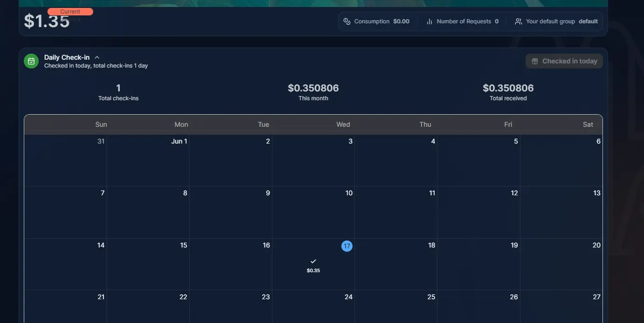Image resolution: width=644 pixels, height=323 pixels.
Task: Click the Thu column header
Action: pos(425,124)
